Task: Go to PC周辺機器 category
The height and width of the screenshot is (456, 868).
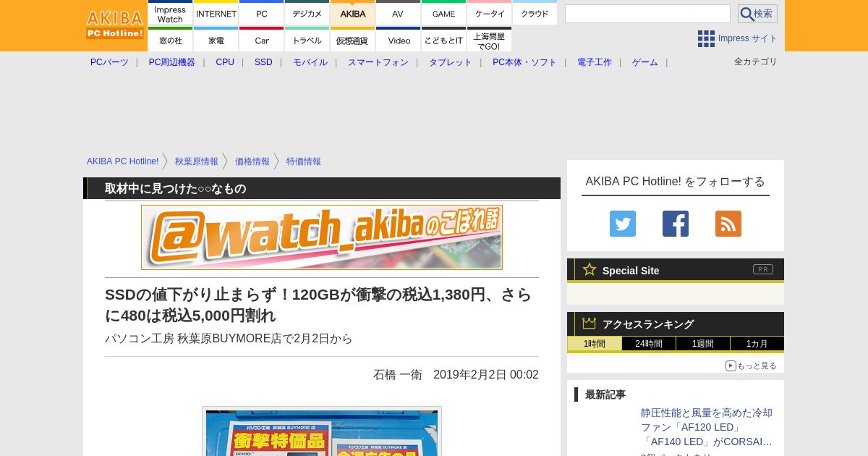Action: point(172,62)
